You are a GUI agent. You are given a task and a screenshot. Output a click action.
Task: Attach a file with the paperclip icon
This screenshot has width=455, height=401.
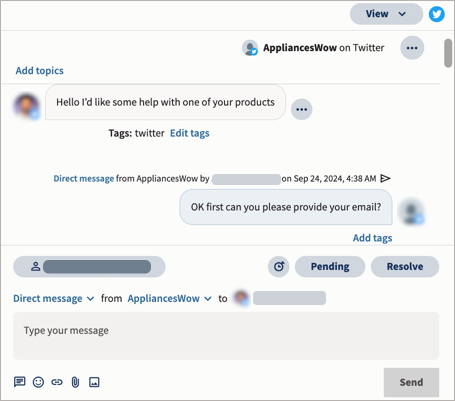75,382
